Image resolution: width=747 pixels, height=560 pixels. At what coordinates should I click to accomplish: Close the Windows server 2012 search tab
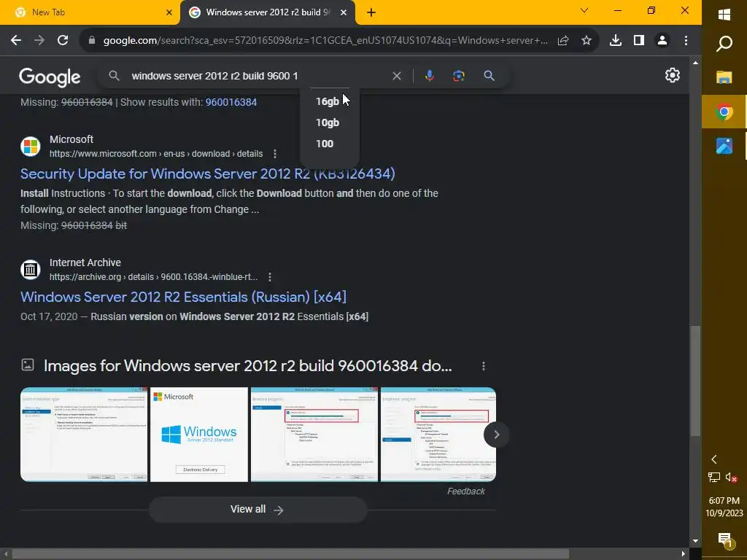[x=344, y=12]
